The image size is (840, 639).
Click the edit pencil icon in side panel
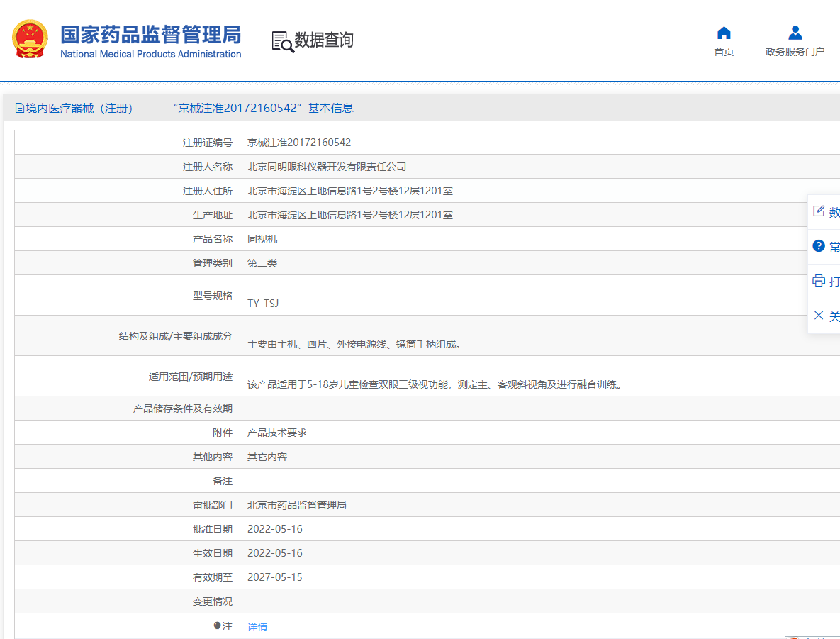click(x=819, y=211)
